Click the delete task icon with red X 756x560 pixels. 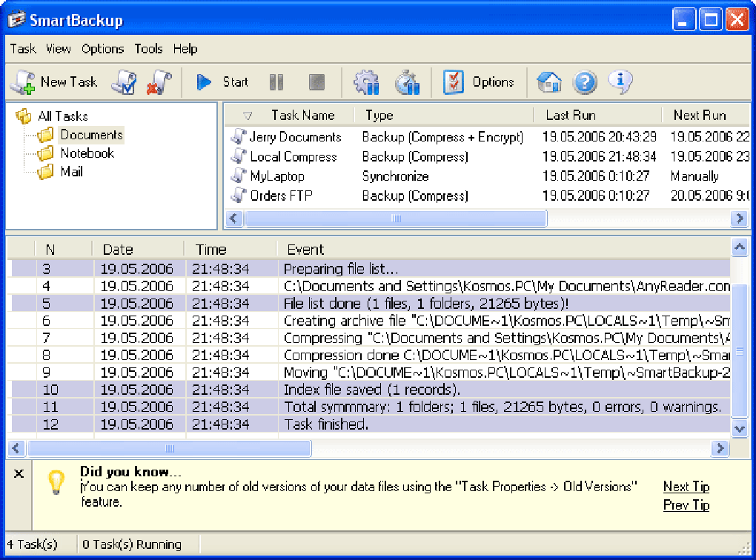[159, 82]
